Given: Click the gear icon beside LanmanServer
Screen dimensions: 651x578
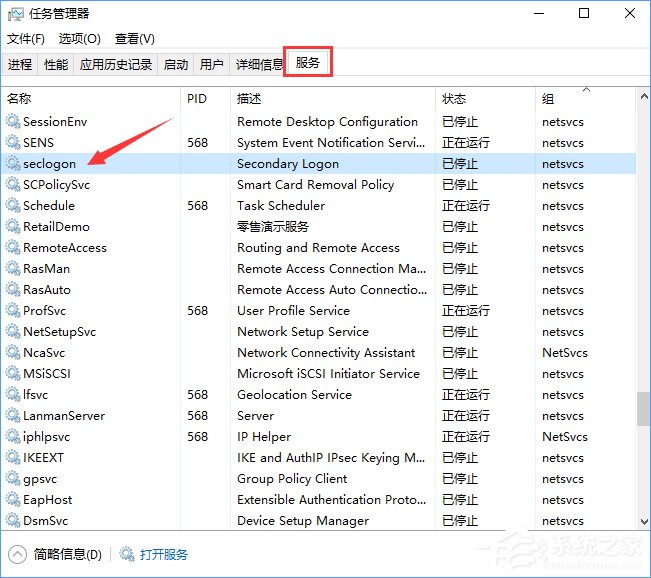Looking at the screenshot, I should coord(13,416).
